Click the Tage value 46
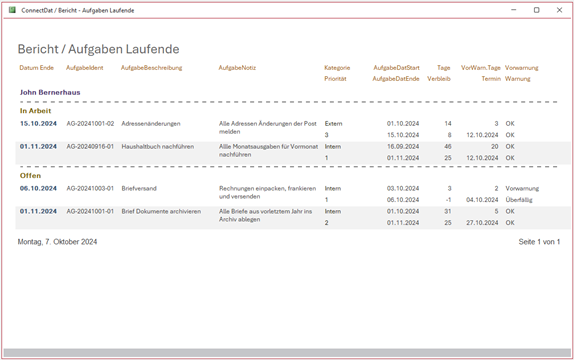Screen dimensions: 574x360 coord(448,146)
